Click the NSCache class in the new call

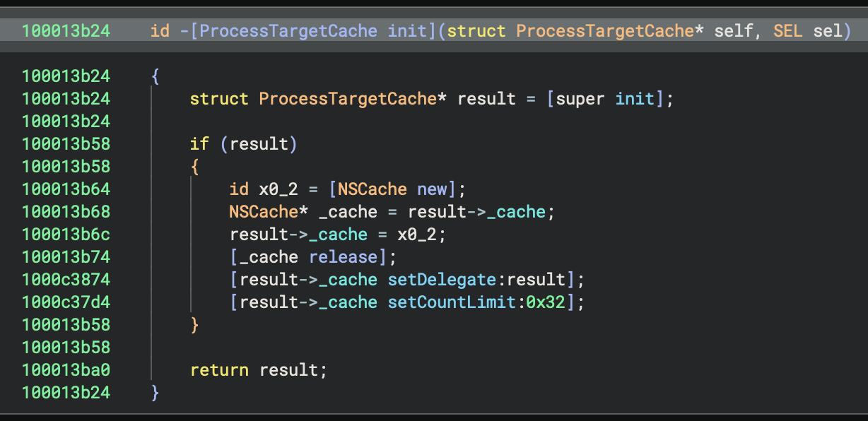coord(373,189)
